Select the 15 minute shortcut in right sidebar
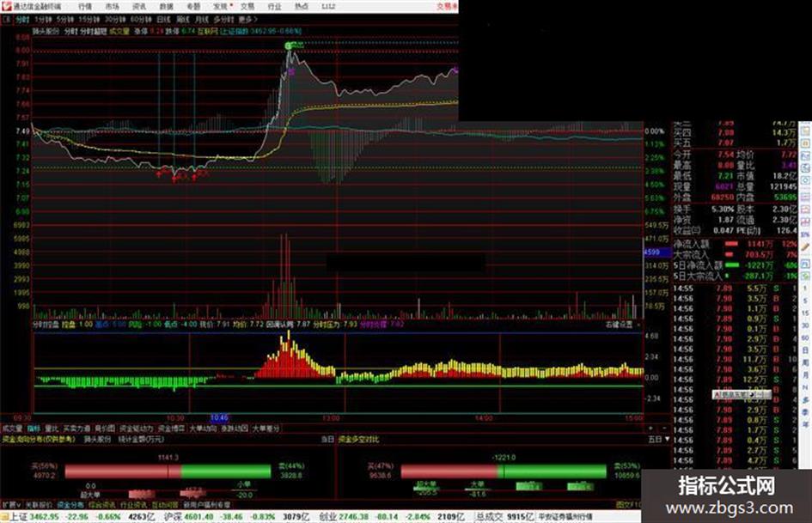Image resolution: width=812 pixels, height=523 pixels. point(805,313)
